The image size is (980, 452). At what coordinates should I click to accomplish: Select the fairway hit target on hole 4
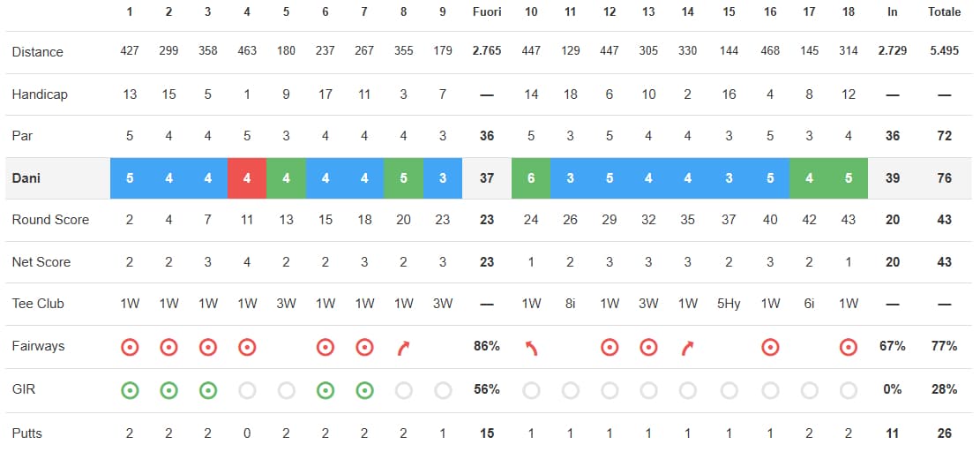point(247,347)
